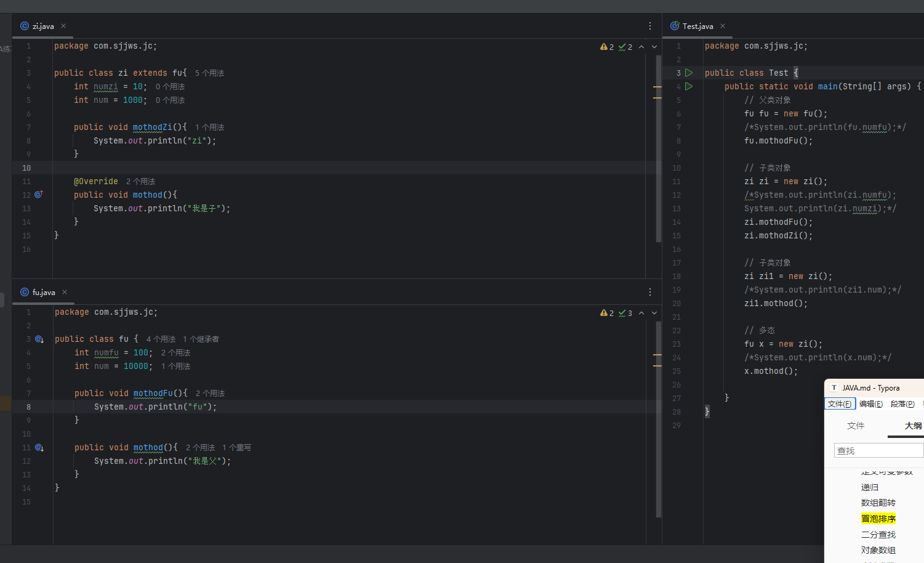
Task: Click the 查找 search field in Typora
Action: coord(878,451)
